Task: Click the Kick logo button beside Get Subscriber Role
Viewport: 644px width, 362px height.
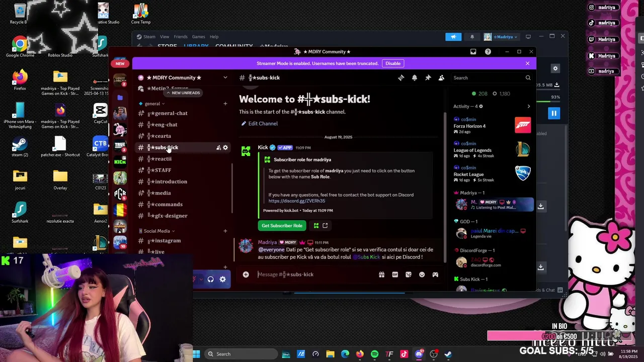Action: [316, 226]
